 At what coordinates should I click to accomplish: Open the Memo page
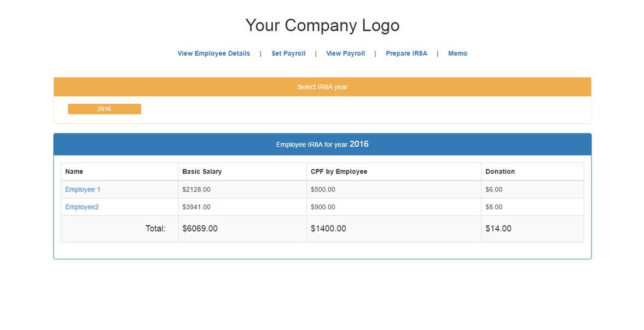(457, 54)
